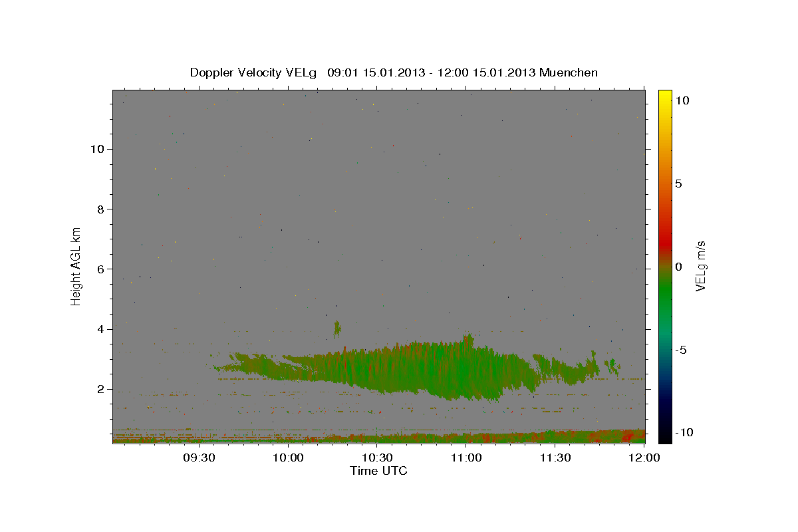Click the colorbar value '10' at top
This screenshot has height=532, width=798.
tap(682, 100)
